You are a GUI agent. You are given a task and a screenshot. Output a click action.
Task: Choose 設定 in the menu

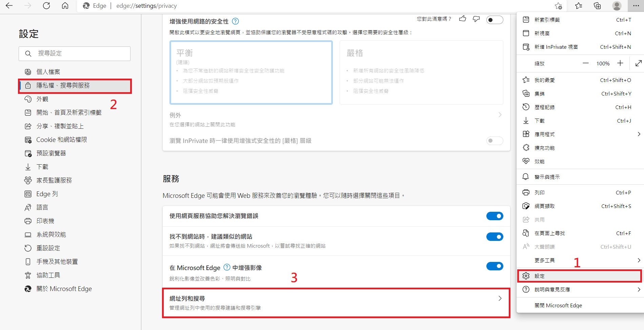580,276
